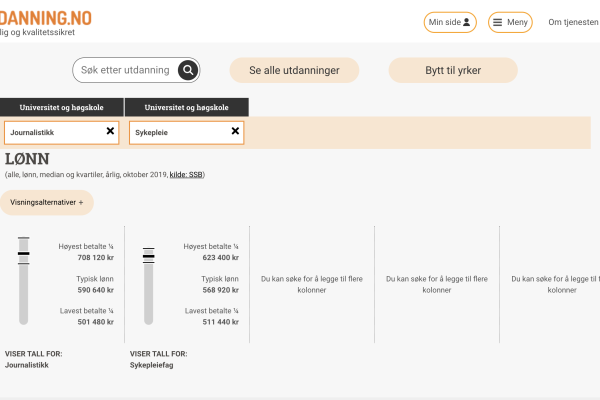
Task: Click the Sykepleiefag label under VISER TALL FOR
Action: (x=152, y=365)
